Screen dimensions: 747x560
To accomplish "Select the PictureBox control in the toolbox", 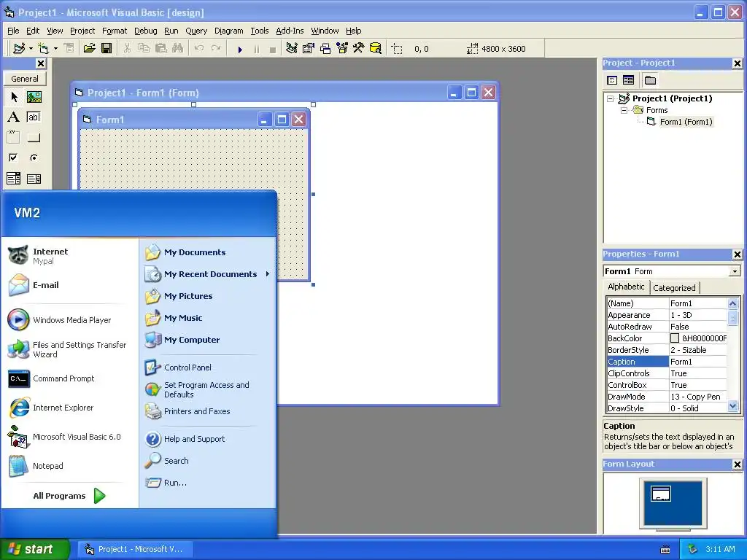I will pyautogui.click(x=34, y=97).
